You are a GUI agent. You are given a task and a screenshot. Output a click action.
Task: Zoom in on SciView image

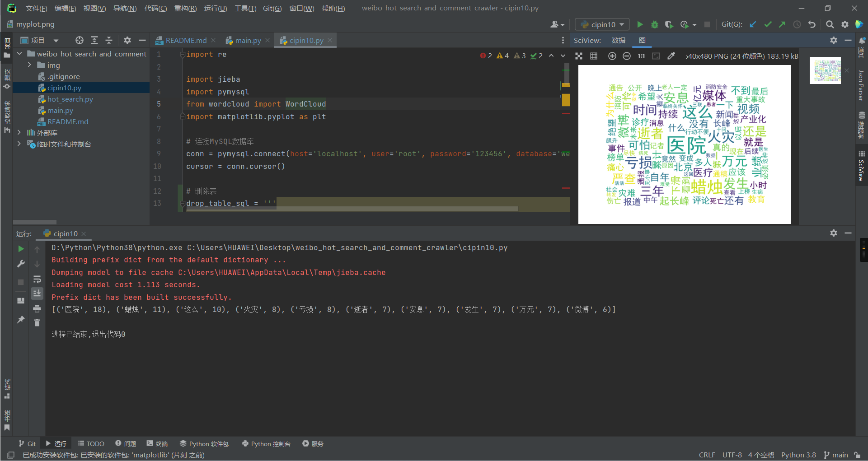click(612, 56)
